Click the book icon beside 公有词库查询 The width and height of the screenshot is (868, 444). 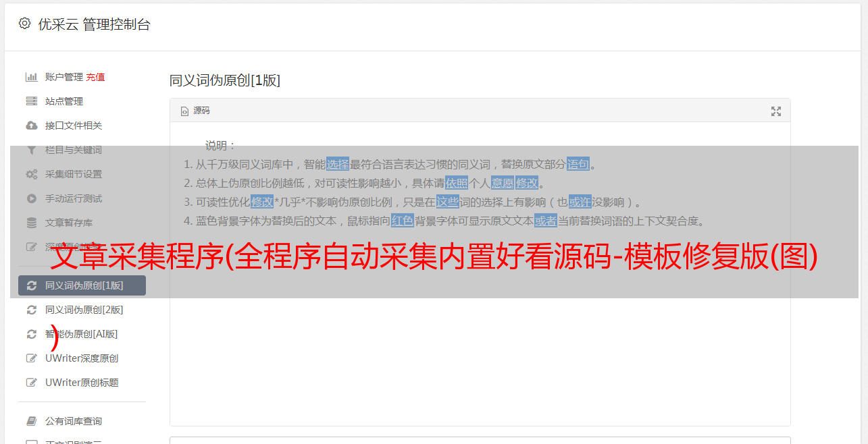tap(31, 421)
